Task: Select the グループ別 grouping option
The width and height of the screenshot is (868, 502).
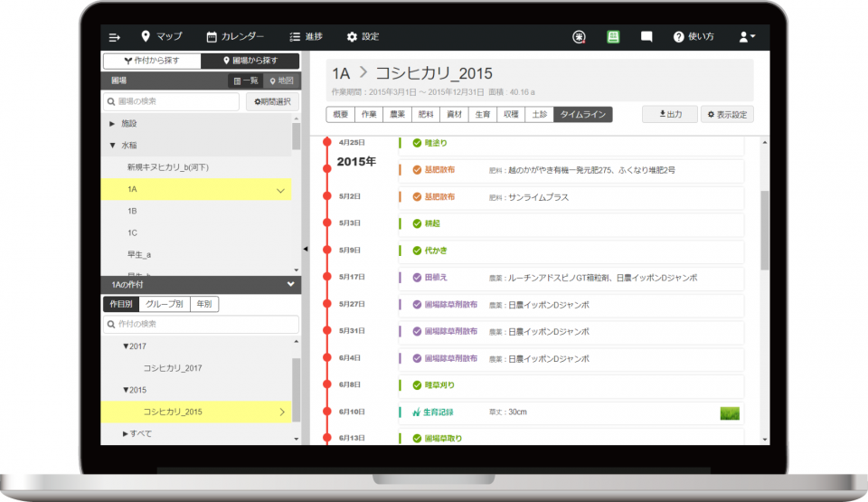Action: (165, 305)
